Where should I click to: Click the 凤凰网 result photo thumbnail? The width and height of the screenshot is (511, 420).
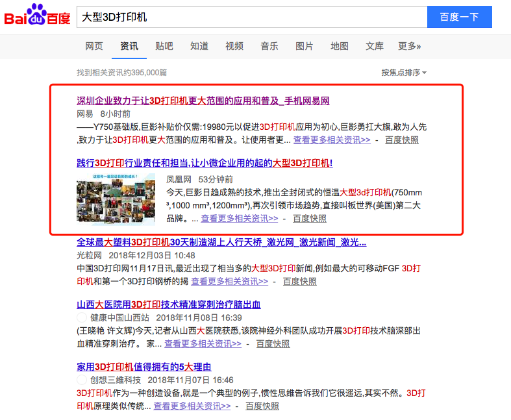point(116,199)
